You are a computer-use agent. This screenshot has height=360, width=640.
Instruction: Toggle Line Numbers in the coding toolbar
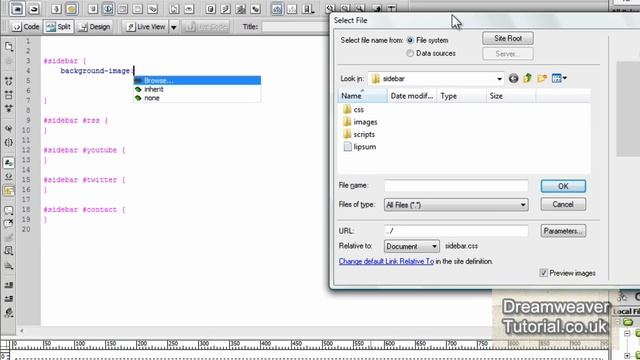9,163
